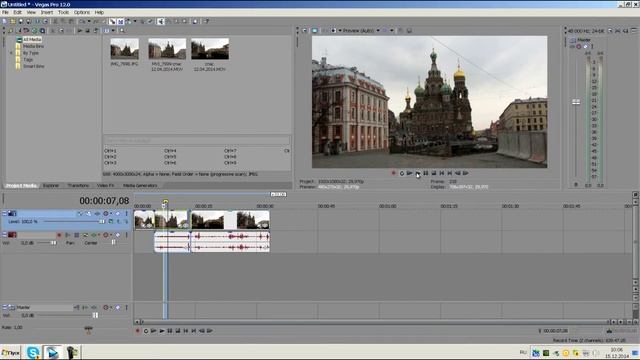
Task: Click Stop on the timeline transport bar
Action: [x=178, y=331]
